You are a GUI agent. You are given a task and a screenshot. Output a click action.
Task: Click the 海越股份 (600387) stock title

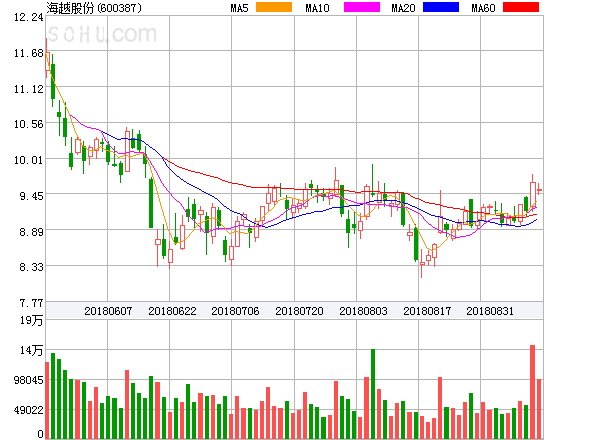click(x=94, y=8)
